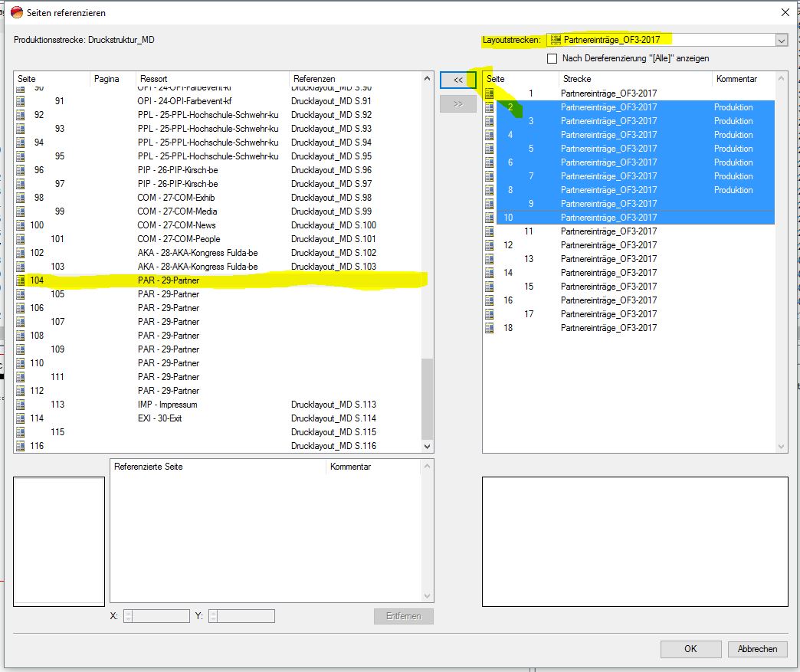Click the Y coordinate stepper field
Image resolution: width=800 pixels, height=672 pixels.
(241, 616)
